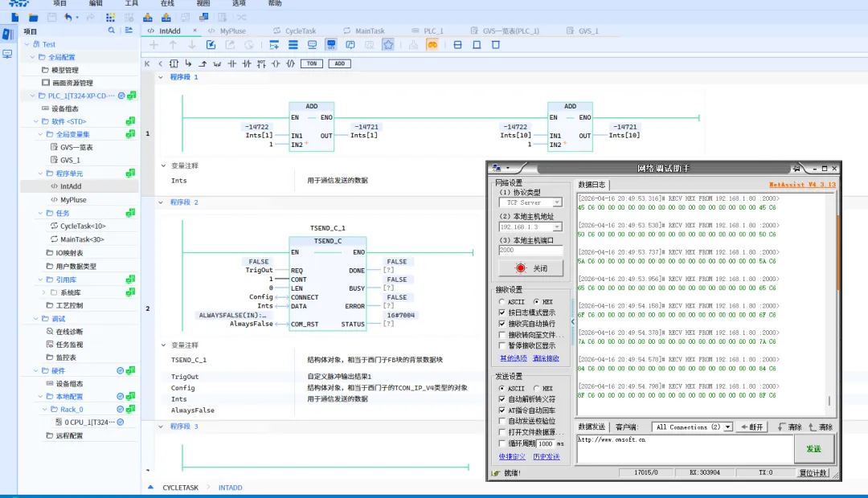Screen dimensions: 868x498
Task: Click the 清除接收 link
Action: click(x=546, y=358)
